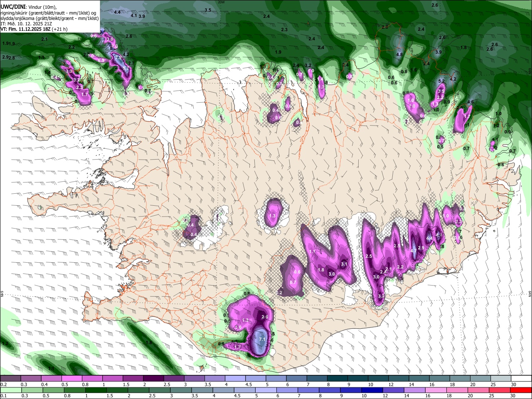The height and width of the screenshot is (399, 532).
Task: Select the bright red 30 swatch ending the lower legend
Action: pyautogui.click(x=521, y=390)
